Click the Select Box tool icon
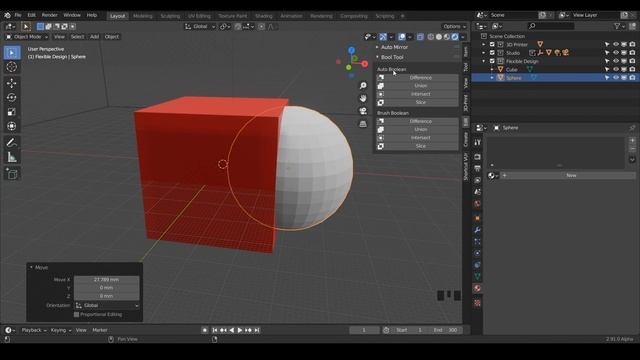 [x=11, y=53]
